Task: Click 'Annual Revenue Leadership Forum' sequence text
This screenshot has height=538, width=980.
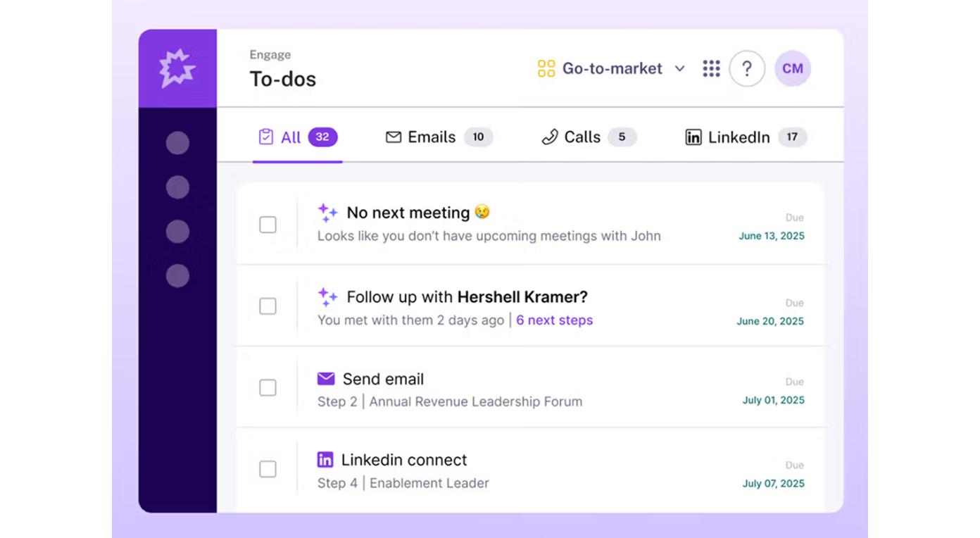Action: [476, 402]
